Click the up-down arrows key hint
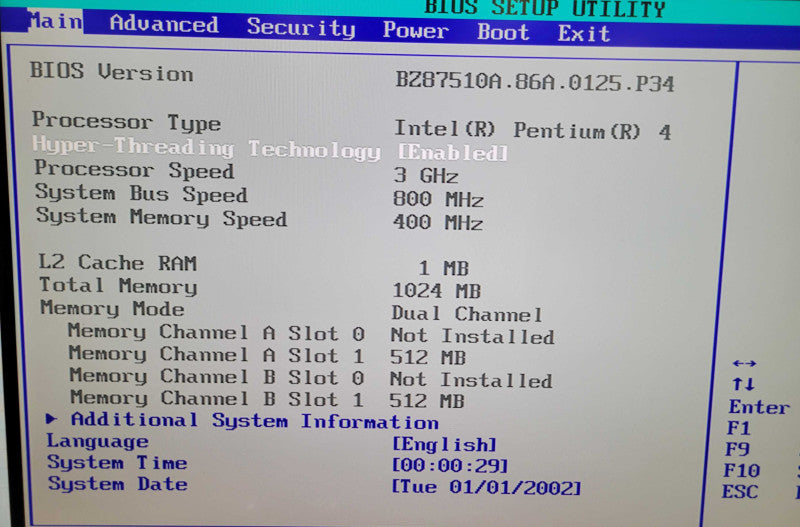This screenshot has width=800, height=527. click(743, 384)
